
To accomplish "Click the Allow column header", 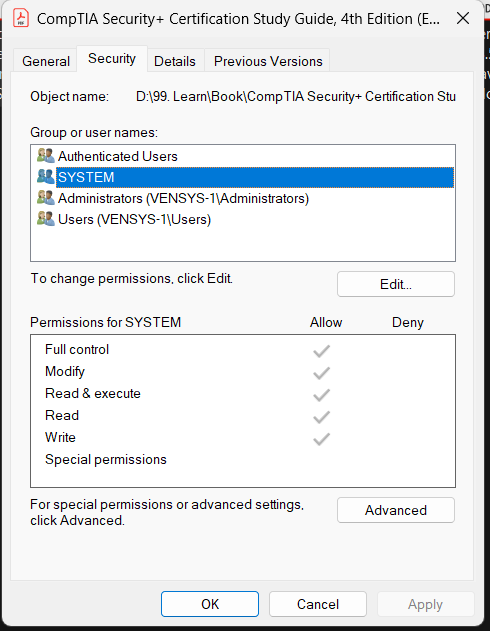I will (x=326, y=322).
